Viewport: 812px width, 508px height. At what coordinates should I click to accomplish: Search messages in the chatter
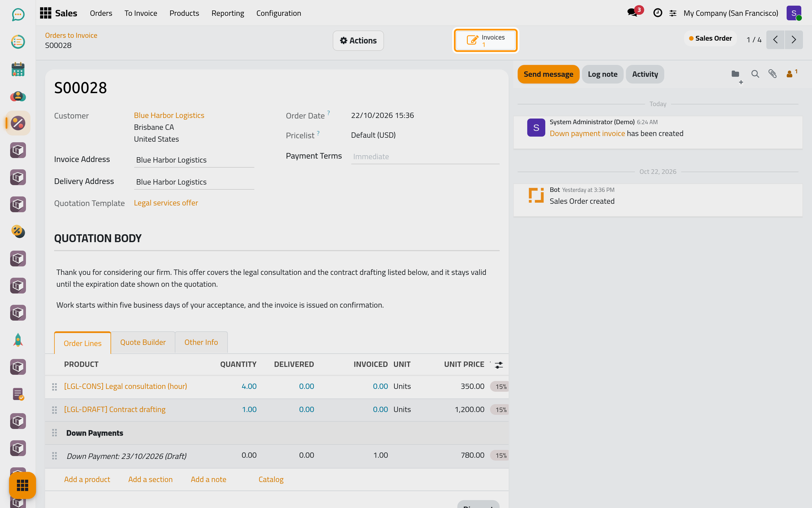[755, 74]
